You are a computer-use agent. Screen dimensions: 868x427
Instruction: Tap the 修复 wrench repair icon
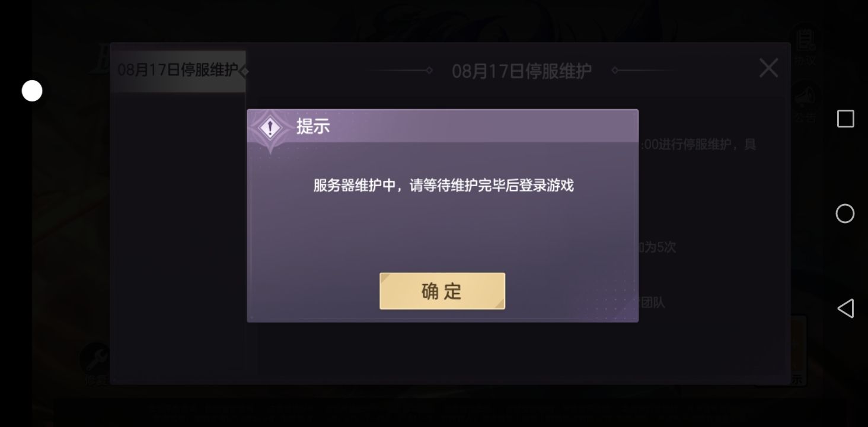(x=95, y=362)
